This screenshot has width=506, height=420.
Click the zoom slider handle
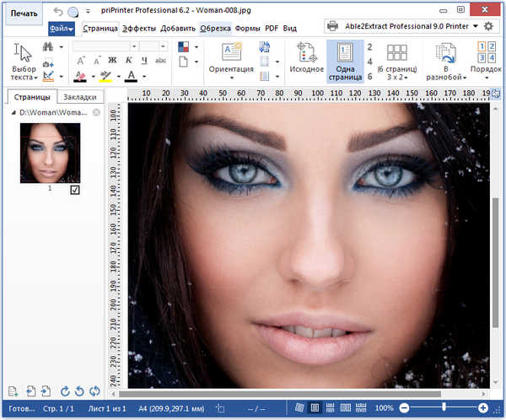(x=444, y=408)
